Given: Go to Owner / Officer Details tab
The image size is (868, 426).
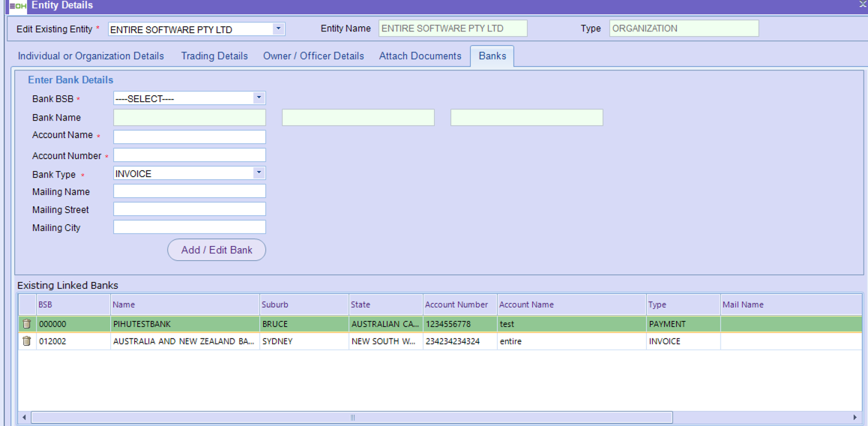Looking at the screenshot, I should click(x=313, y=56).
